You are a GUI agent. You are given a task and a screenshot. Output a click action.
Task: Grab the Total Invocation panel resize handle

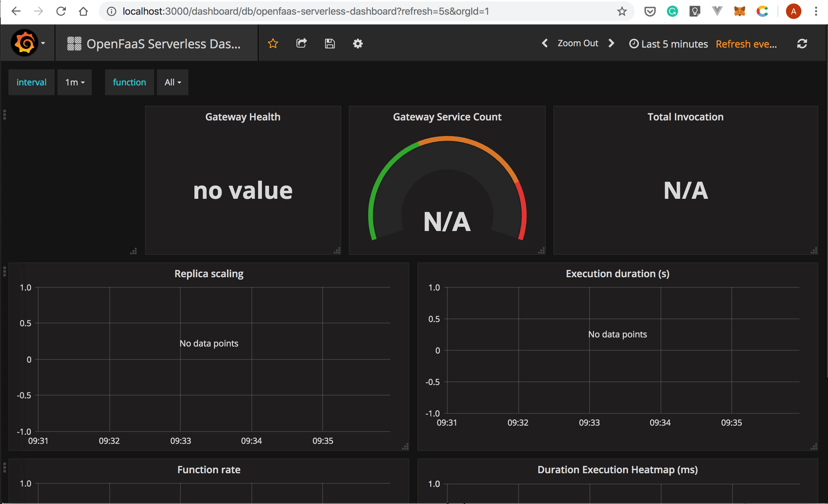814,251
